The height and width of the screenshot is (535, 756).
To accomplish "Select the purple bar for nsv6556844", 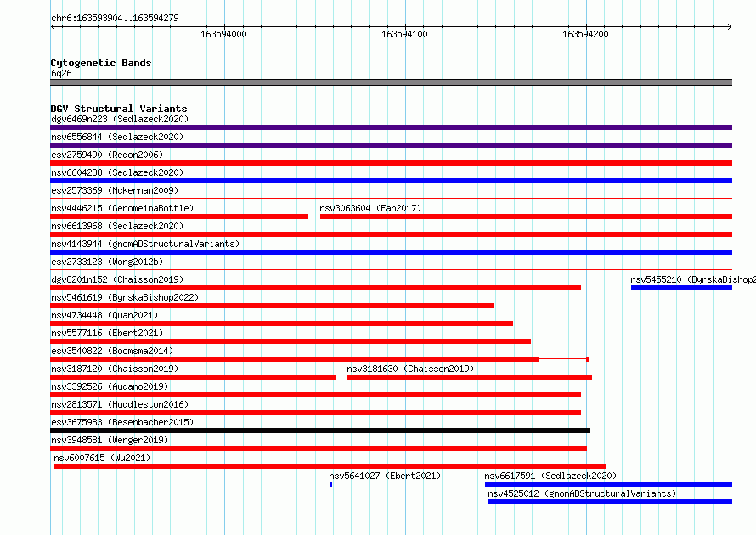I will pyautogui.click(x=391, y=145).
